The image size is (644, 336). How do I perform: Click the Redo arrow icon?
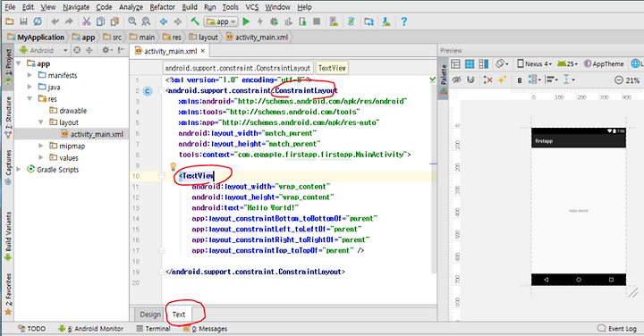69,21
